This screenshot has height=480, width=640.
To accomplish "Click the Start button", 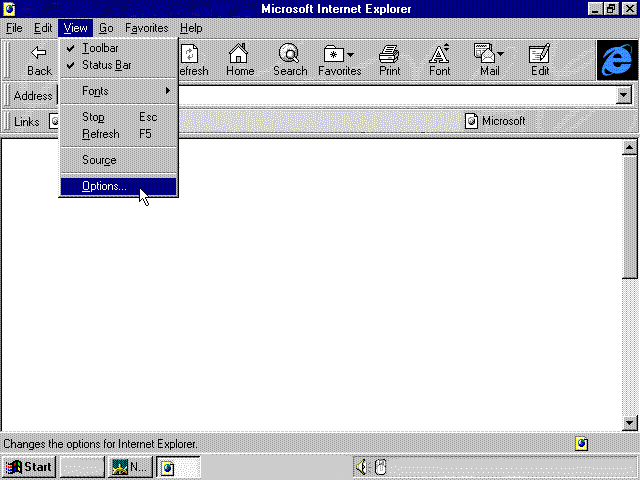I will click(29, 467).
